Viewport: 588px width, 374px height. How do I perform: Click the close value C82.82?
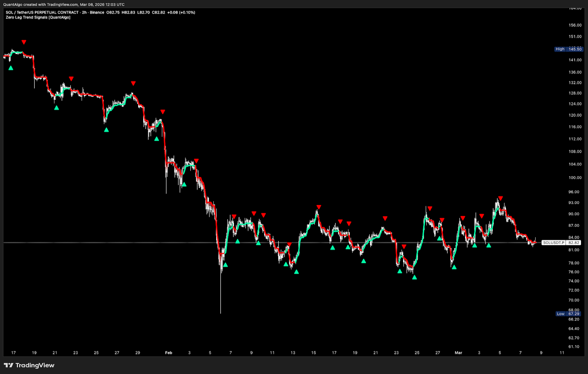coord(158,12)
